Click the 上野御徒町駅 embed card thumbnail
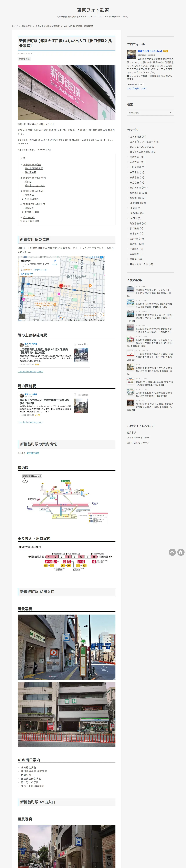 tap(81, 355)
